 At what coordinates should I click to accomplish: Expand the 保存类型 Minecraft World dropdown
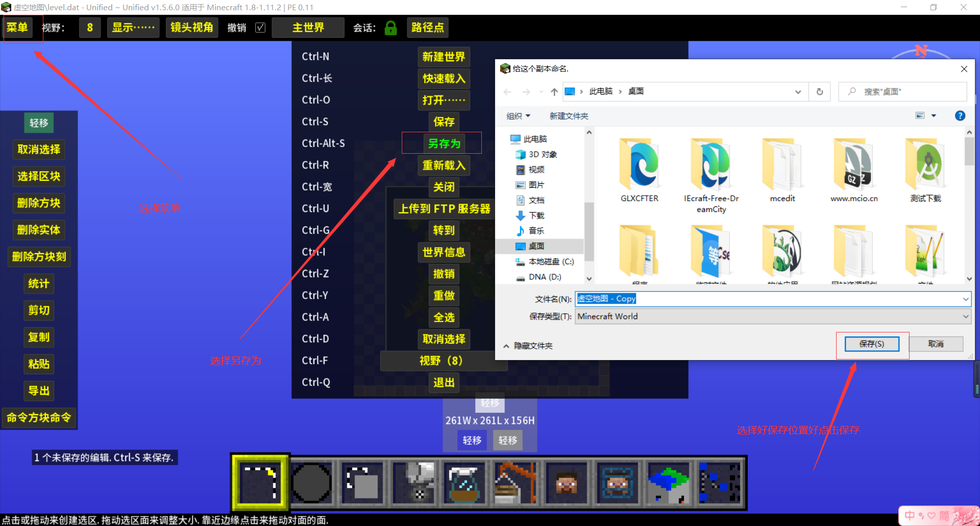point(965,317)
